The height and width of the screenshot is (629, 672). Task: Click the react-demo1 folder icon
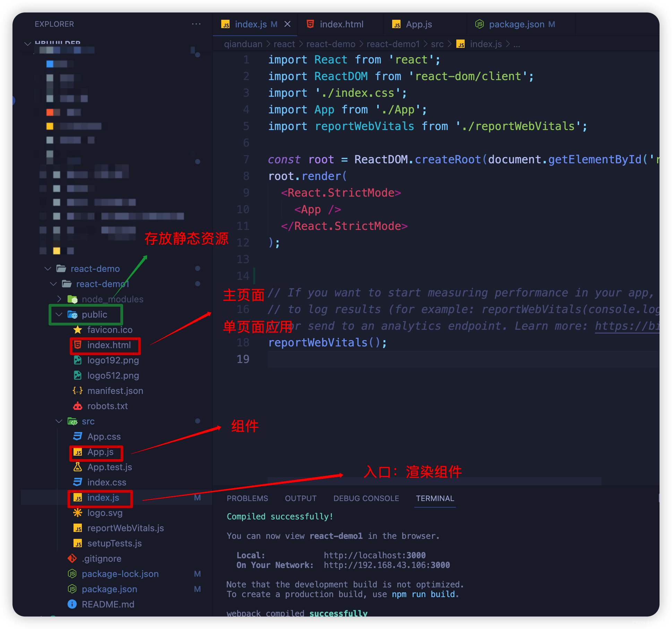[67, 284]
